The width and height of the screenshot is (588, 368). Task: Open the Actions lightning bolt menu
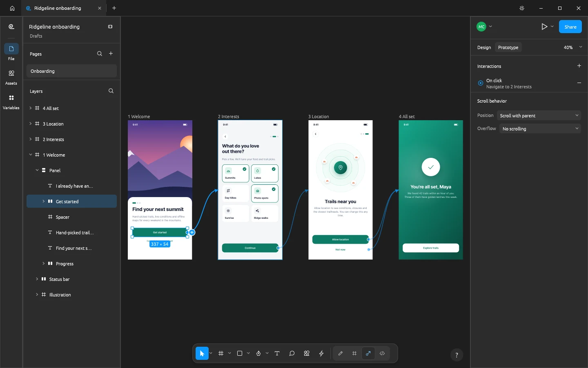click(x=321, y=353)
